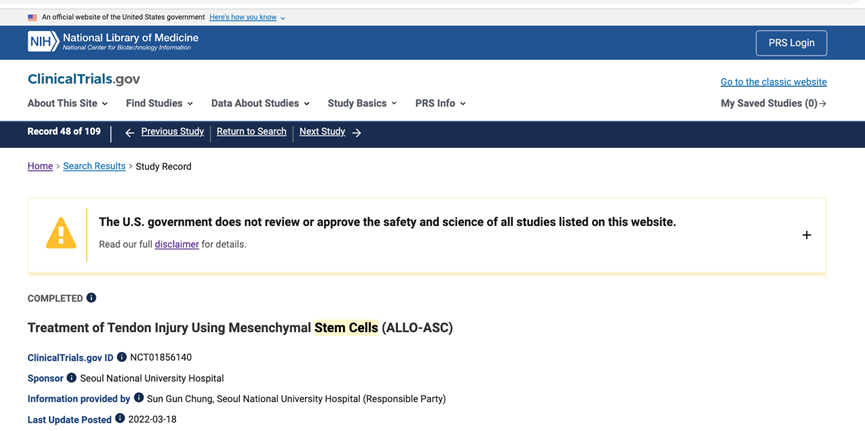
Task: Open the Study Basics menu
Action: 362,103
